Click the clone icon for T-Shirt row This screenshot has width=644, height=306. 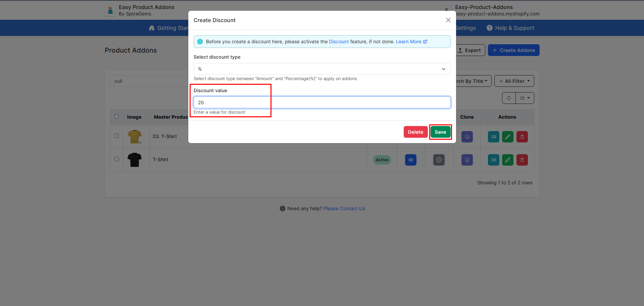click(x=467, y=160)
